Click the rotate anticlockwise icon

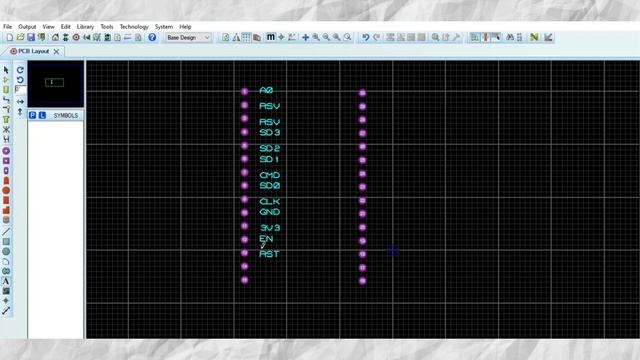coord(20,80)
